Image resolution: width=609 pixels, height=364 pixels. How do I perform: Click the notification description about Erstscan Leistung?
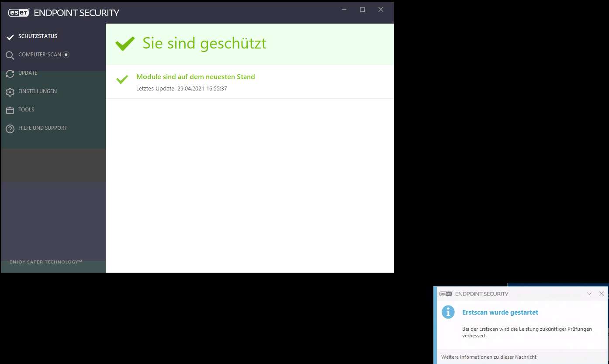[x=527, y=332]
